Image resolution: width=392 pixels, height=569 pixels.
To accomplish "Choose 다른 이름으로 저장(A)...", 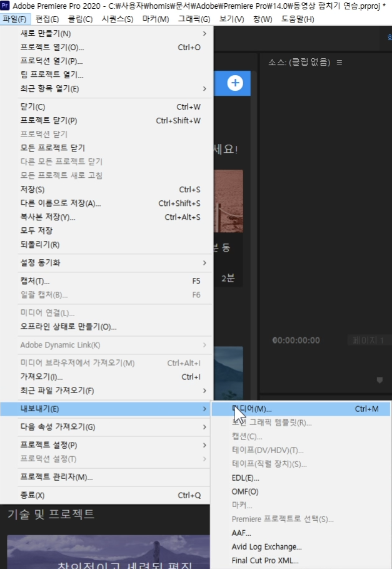I will (105, 203).
